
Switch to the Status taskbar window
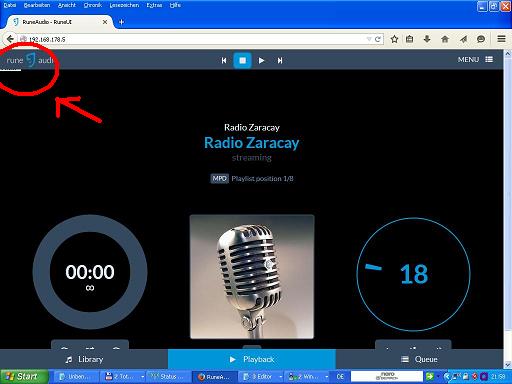(169, 377)
